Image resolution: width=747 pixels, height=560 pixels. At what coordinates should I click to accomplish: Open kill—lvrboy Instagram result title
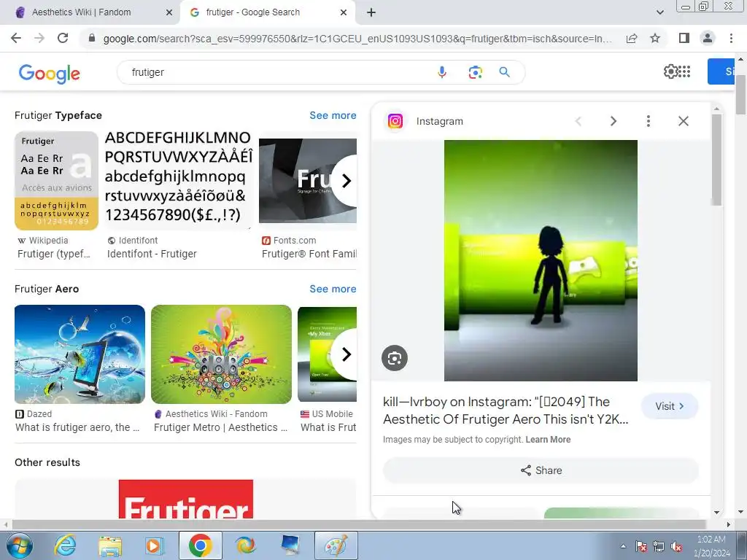coord(506,411)
